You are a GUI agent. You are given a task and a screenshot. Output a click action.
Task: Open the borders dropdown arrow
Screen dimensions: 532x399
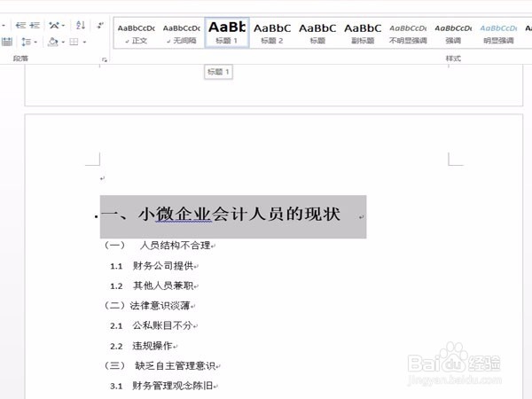pos(84,42)
